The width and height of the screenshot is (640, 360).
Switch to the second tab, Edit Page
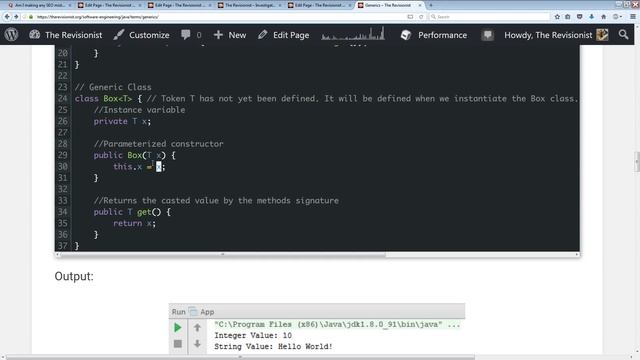[x=109, y=5]
